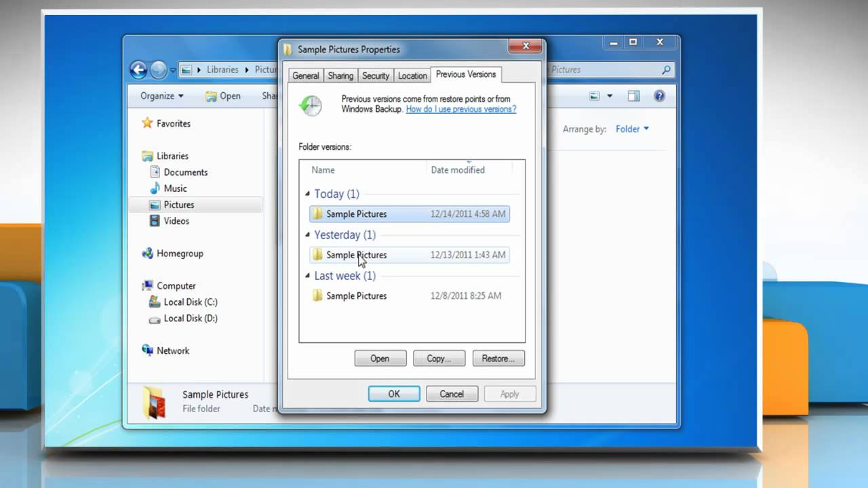Click Sample Pictures folder icon in details pane
The height and width of the screenshot is (488, 868).
pyautogui.click(x=154, y=402)
